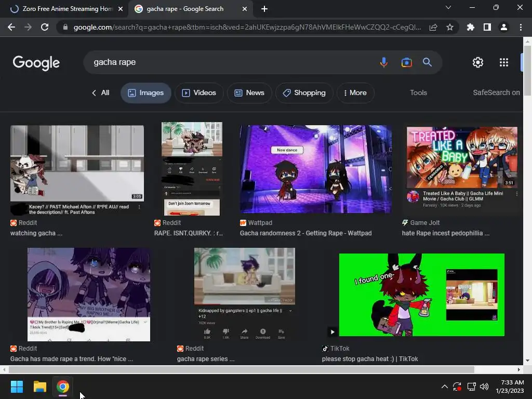Screen dimensions: 532x399
Task: Expand the More search filters menu
Action: pos(355,92)
